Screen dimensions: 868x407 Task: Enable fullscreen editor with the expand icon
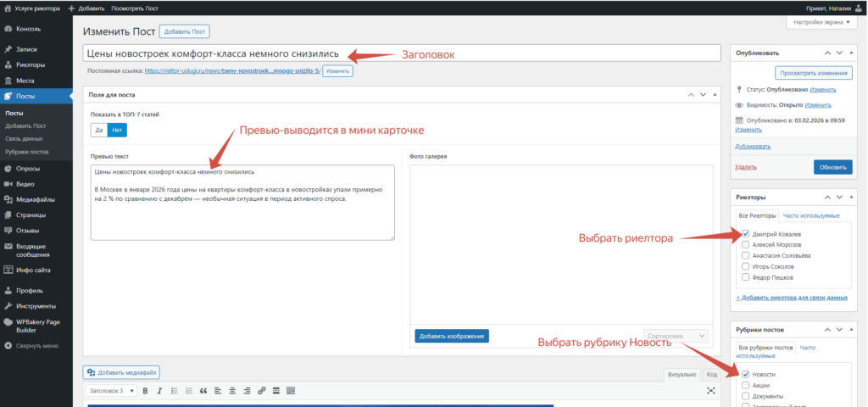coord(711,390)
